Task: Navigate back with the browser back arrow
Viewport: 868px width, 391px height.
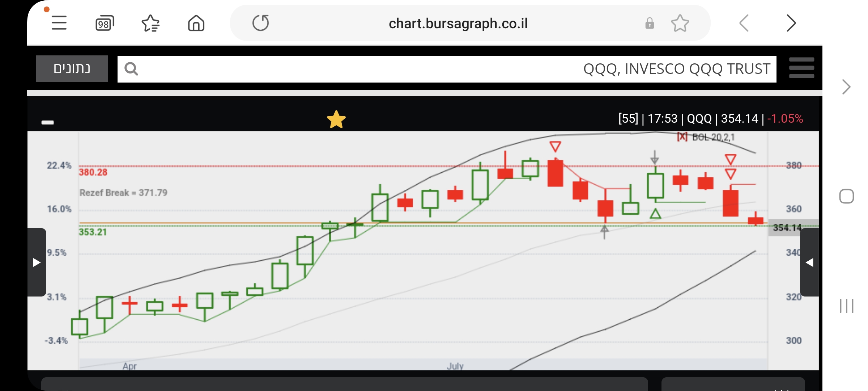Action: click(x=744, y=24)
